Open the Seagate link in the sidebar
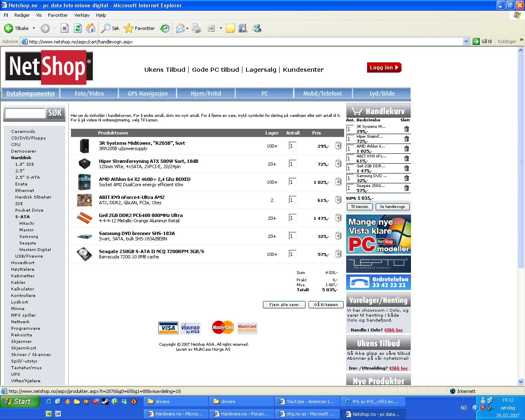The width and height of the screenshot is (525, 420). coord(27,243)
